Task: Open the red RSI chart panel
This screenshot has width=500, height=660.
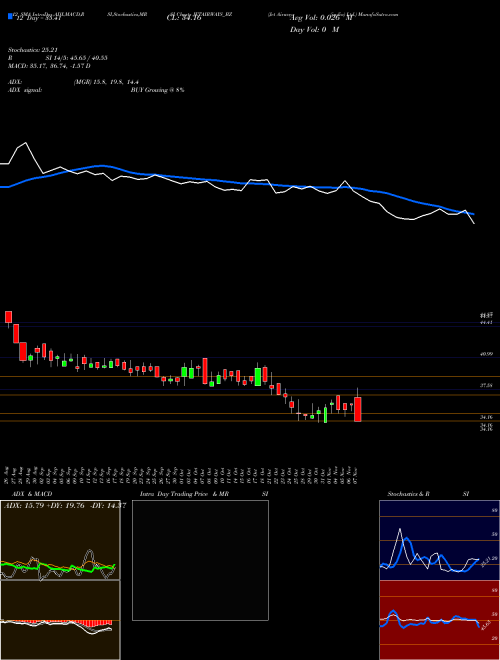Action: click(439, 620)
